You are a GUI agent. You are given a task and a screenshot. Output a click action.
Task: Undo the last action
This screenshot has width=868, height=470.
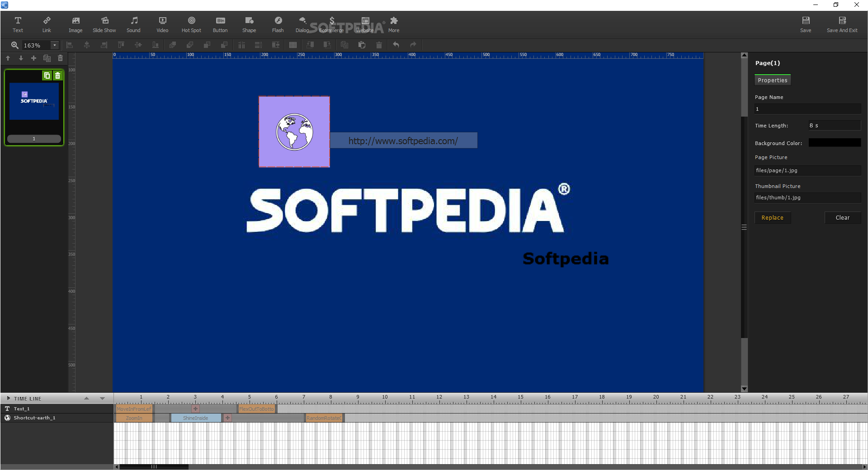point(396,45)
